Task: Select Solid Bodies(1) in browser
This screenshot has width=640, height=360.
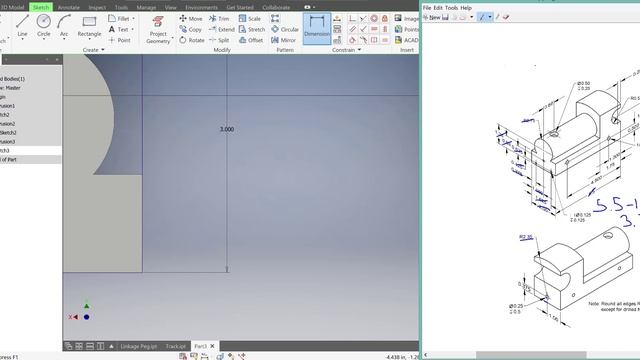Action: click(12, 79)
